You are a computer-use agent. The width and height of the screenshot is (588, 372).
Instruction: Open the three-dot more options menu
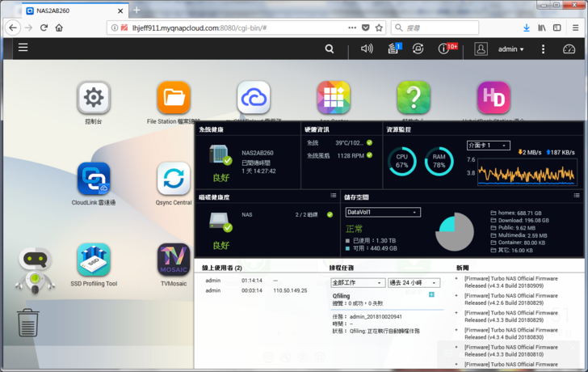(x=544, y=49)
